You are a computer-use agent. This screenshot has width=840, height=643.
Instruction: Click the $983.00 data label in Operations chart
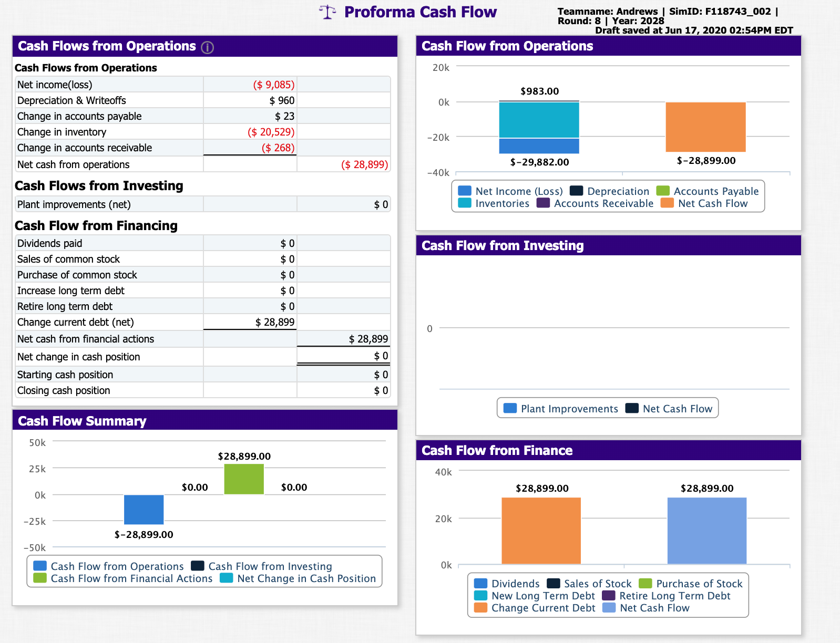point(540,91)
